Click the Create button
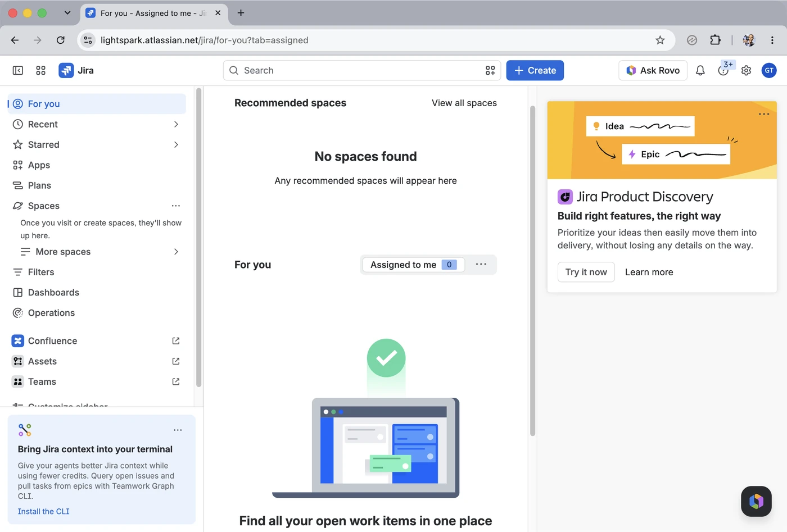The height and width of the screenshot is (532, 787). coord(535,70)
